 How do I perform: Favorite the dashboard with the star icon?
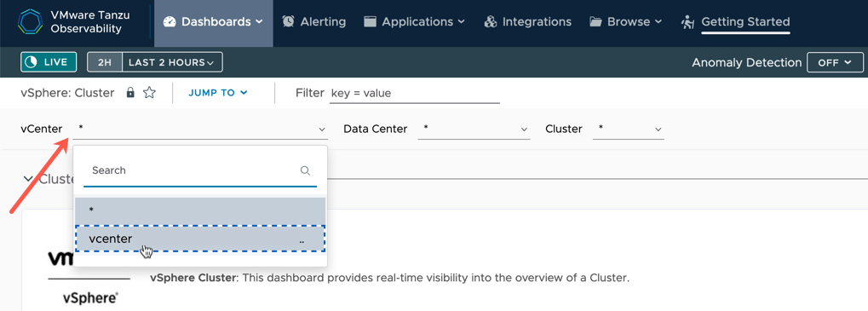click(x=149, y=92)
